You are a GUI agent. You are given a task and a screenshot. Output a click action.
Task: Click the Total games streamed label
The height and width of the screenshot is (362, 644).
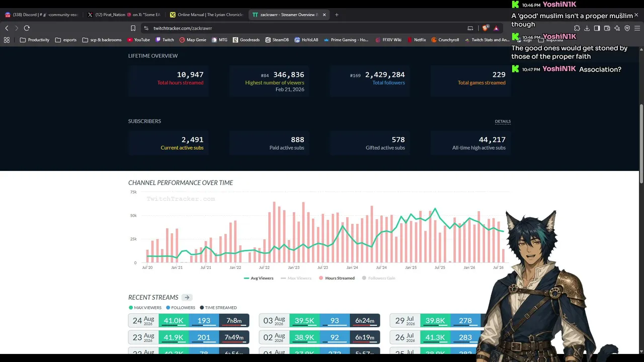pos(481,82)
